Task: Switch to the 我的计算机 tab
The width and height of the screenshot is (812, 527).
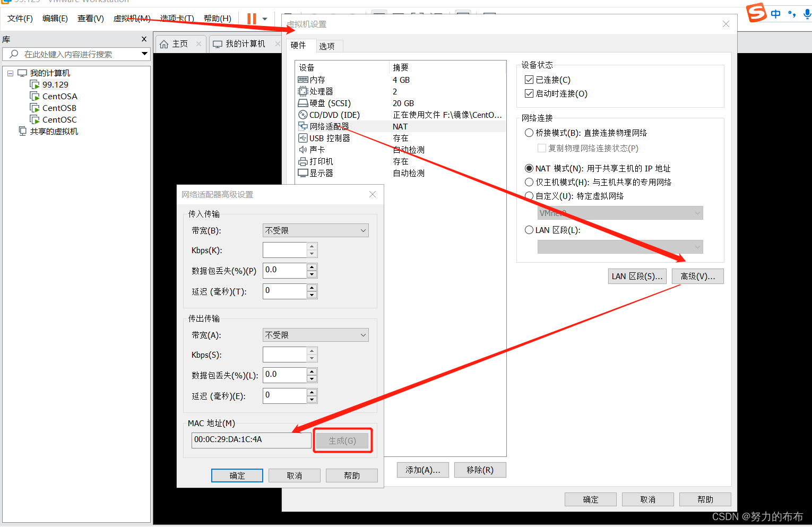Action: tap(245, 44)
